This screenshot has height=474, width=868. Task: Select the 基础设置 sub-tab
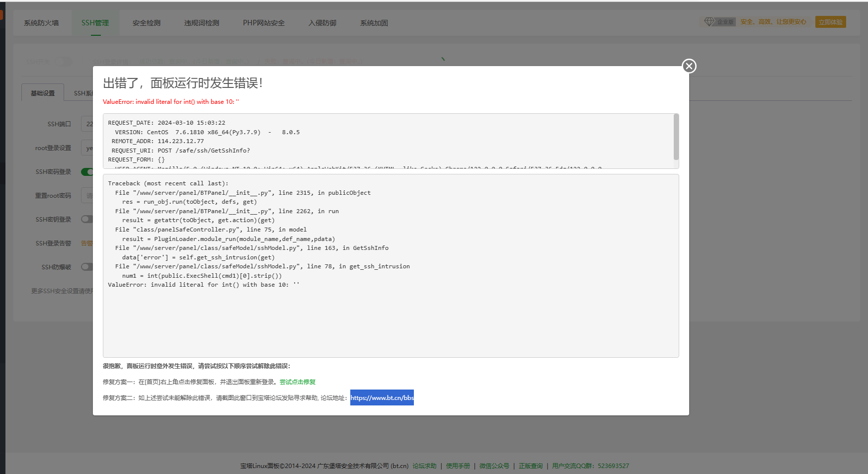(x=43, y=93)
